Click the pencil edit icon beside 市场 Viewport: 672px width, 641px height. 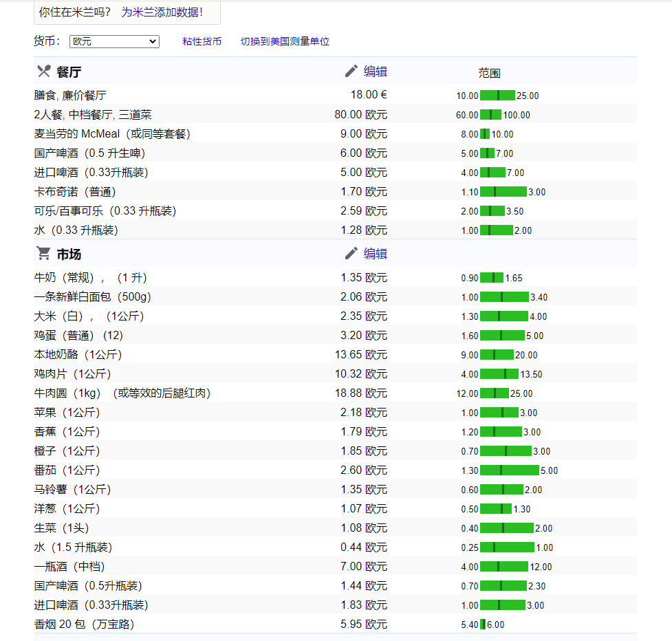(352, 253)
